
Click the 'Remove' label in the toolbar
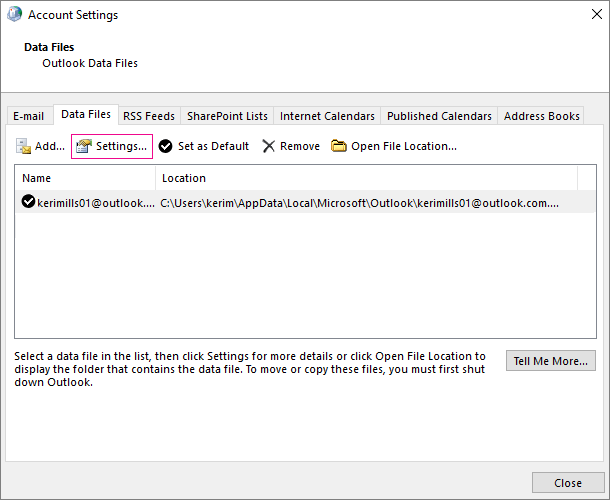tap(300, 146)
